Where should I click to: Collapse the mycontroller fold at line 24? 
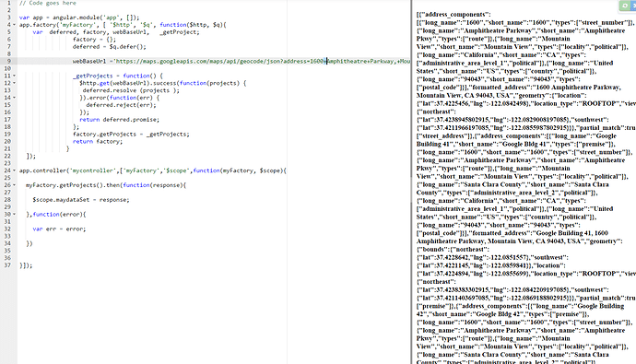pos(14,170)
